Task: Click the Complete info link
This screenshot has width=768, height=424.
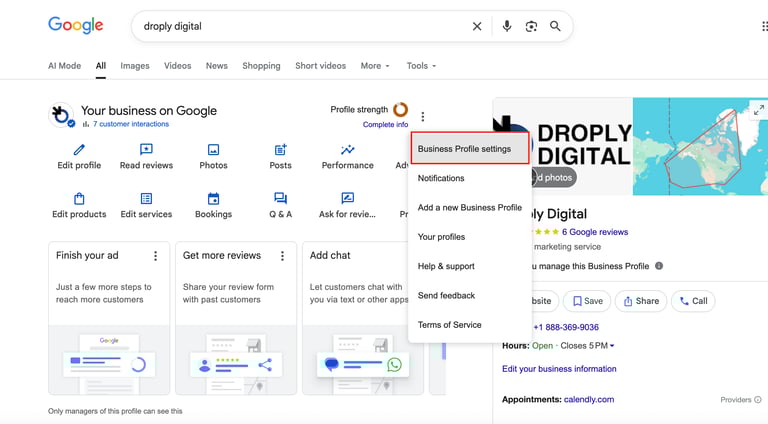Action: click(385, 124)
